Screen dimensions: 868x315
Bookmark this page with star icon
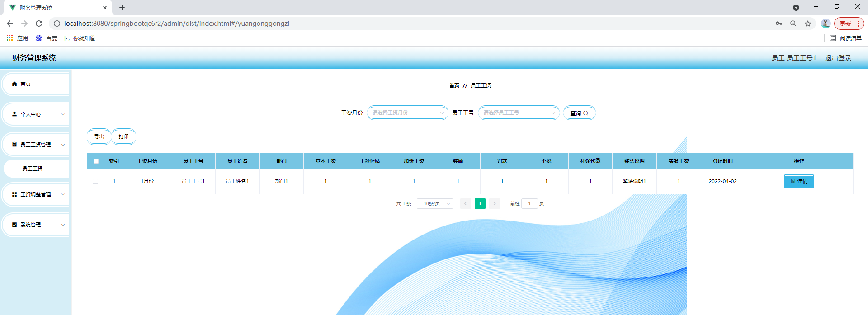808,24
